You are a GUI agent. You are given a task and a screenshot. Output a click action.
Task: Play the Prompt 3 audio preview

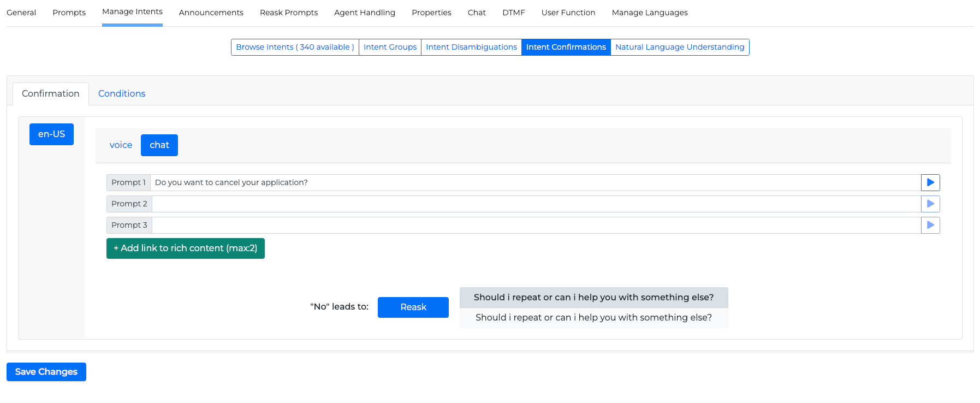[930, 225]
